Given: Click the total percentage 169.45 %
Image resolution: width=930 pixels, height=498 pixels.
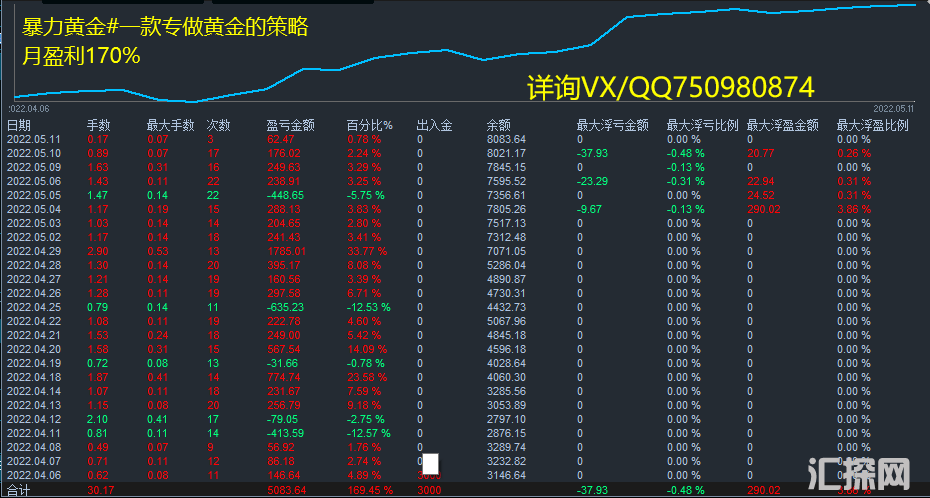Looking at the screenshot, I should tap(370, 490).
